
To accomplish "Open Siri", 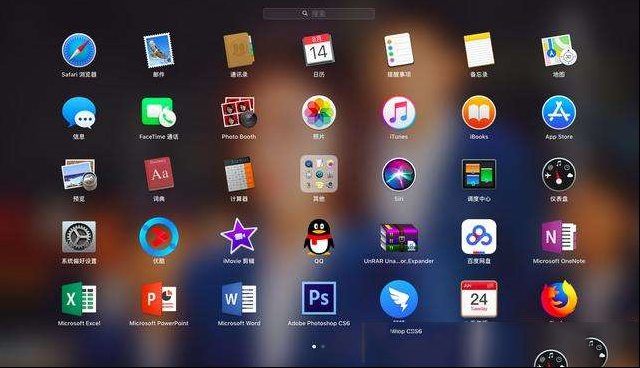I will 399,175.
